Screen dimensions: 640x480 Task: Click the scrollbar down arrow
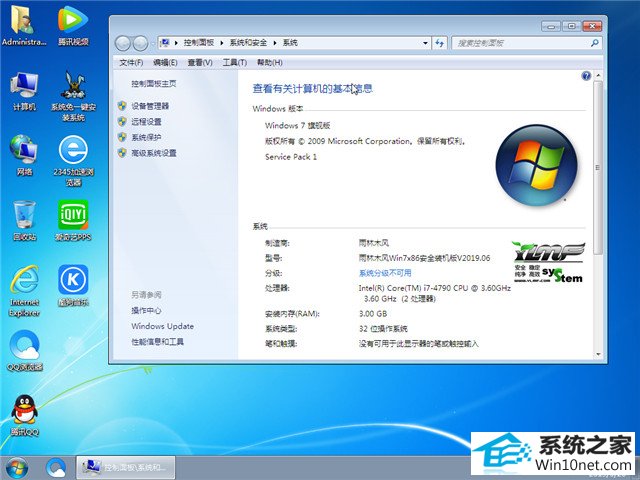(x=598, y=354)
